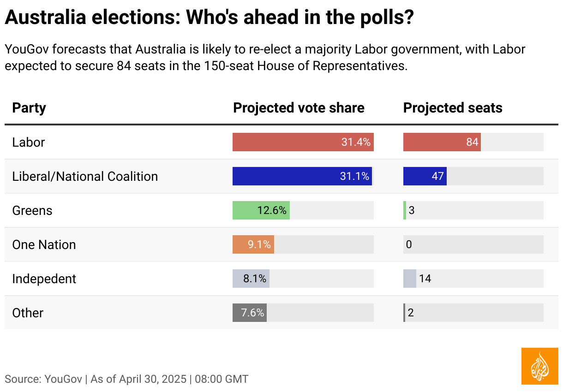Click the Australia elections headline

[209, 18]
